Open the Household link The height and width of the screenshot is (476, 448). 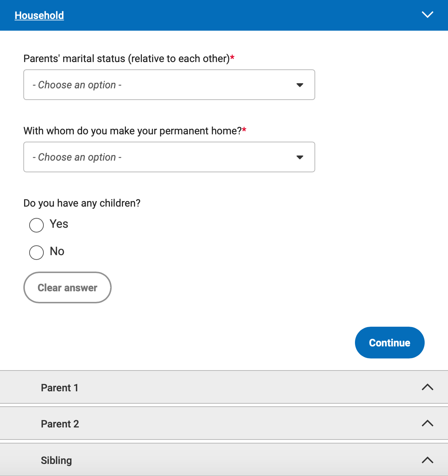39,15
